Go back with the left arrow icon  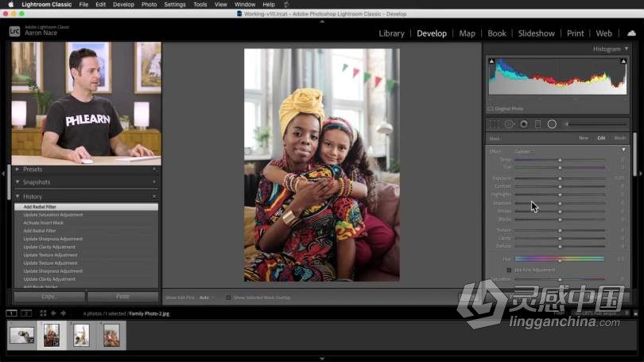click(x=53, y=313)
